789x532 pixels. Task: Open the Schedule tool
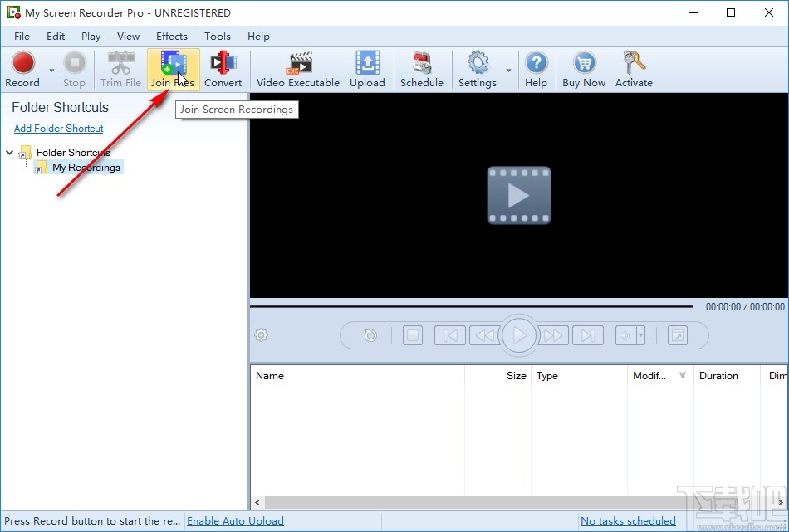tap(422, 70)
